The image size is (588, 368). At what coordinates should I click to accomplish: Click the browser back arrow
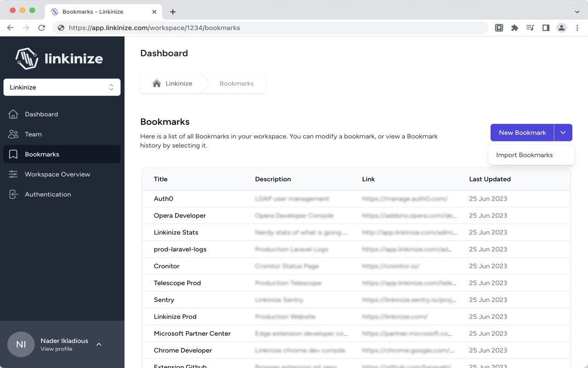tap(10, 28)
